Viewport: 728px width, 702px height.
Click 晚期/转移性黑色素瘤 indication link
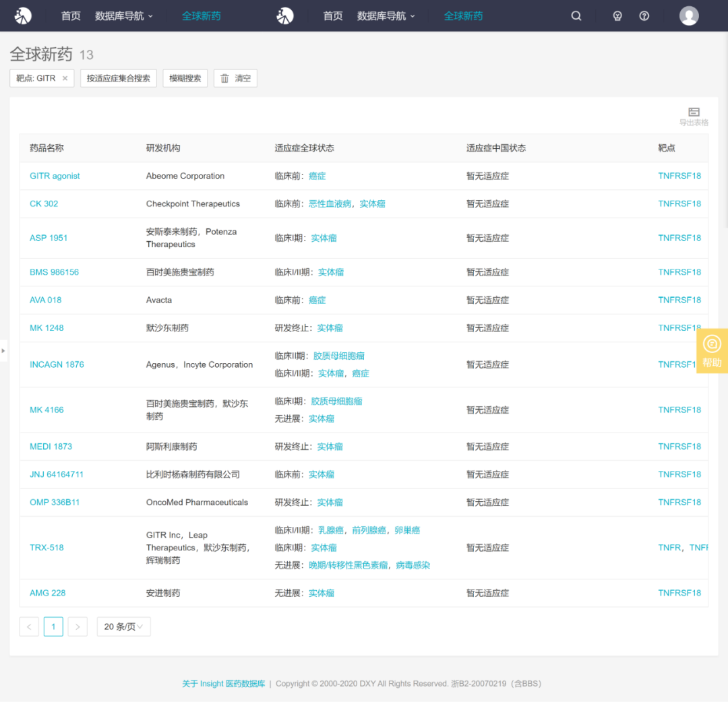pyautogui.click(x=348, y=565)
